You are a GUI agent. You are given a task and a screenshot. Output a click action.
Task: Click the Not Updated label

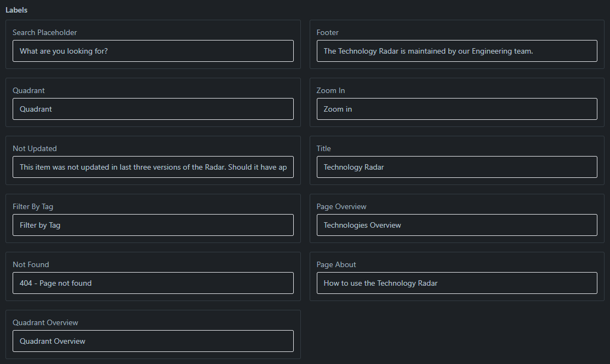coord(36,148)
